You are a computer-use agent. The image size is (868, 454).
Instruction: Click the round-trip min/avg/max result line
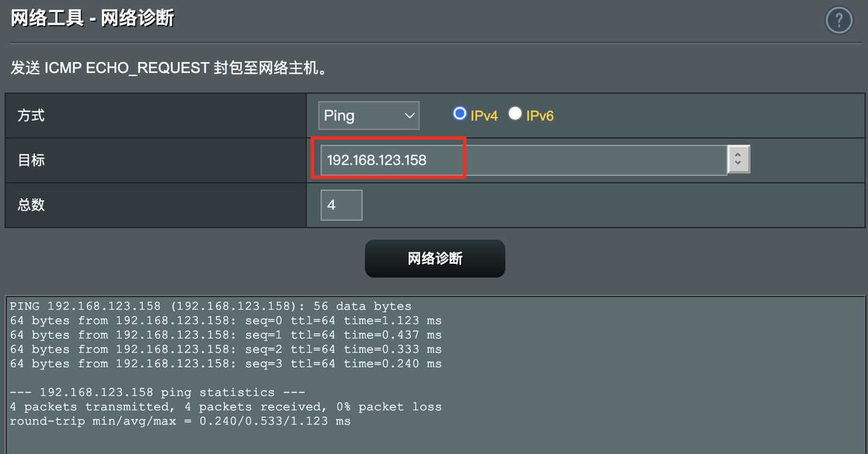[180, 421]
